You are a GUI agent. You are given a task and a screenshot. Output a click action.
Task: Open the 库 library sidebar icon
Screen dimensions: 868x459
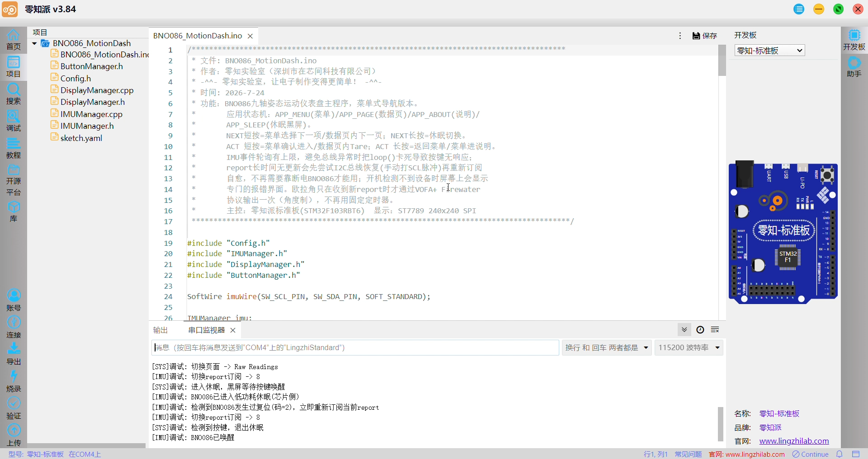click(x=13, y=211)
